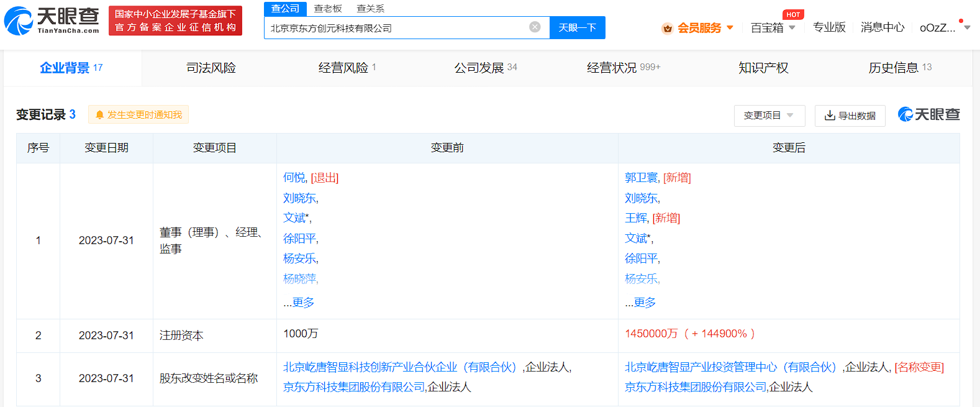Image resolution: width=980 pixels, height=407 pixels.
Task: Select the 历史信息 tab
Action: [900, 68]
